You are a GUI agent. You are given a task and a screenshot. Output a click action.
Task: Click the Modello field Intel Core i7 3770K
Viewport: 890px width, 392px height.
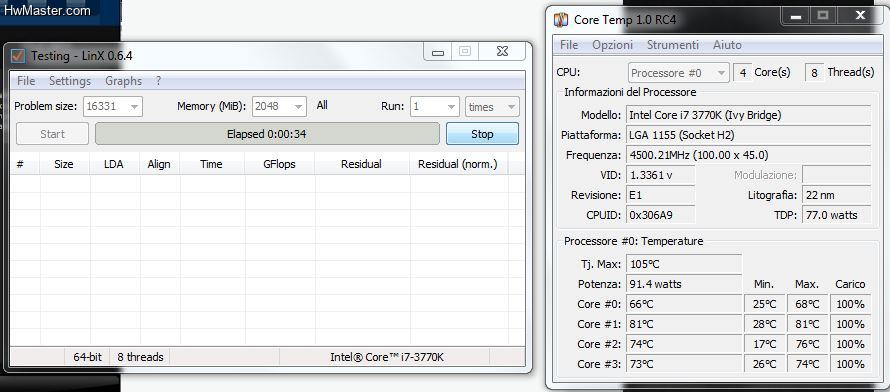point(748,115)
